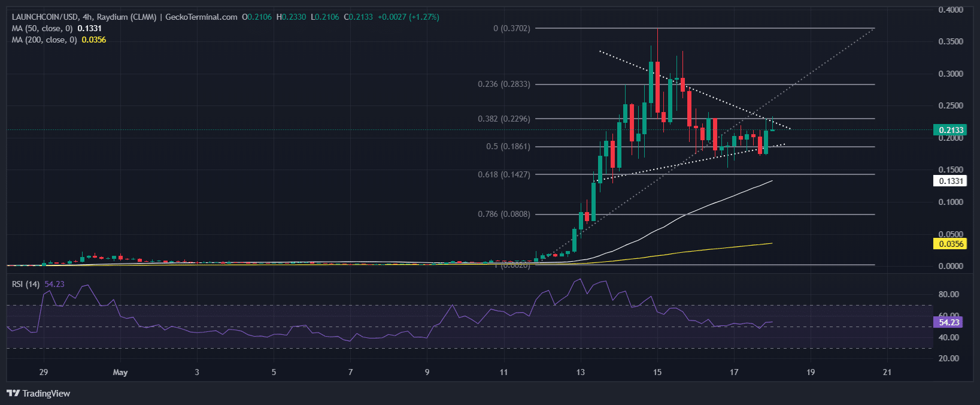Image resolution: width=980 pixels, height=405 pixels.
Task: Click the +0.0027 (+1.27%) change value
Action: coord(408,17)
